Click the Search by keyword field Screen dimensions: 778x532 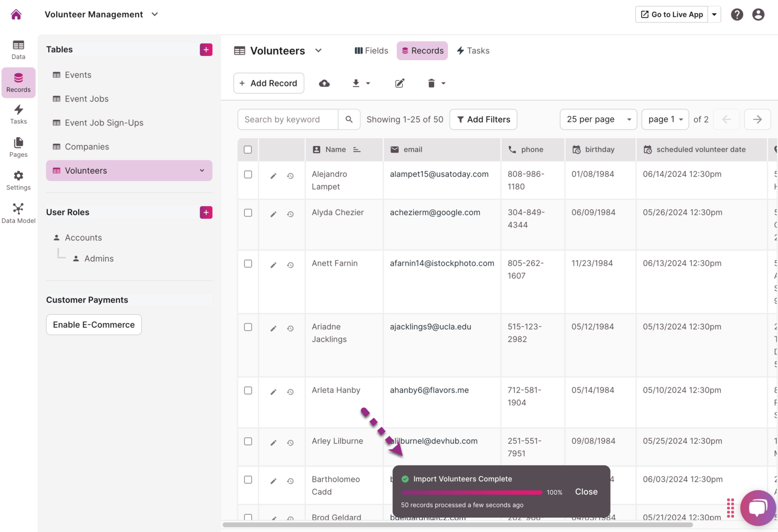pyautogui.click(x=288, y=119)
